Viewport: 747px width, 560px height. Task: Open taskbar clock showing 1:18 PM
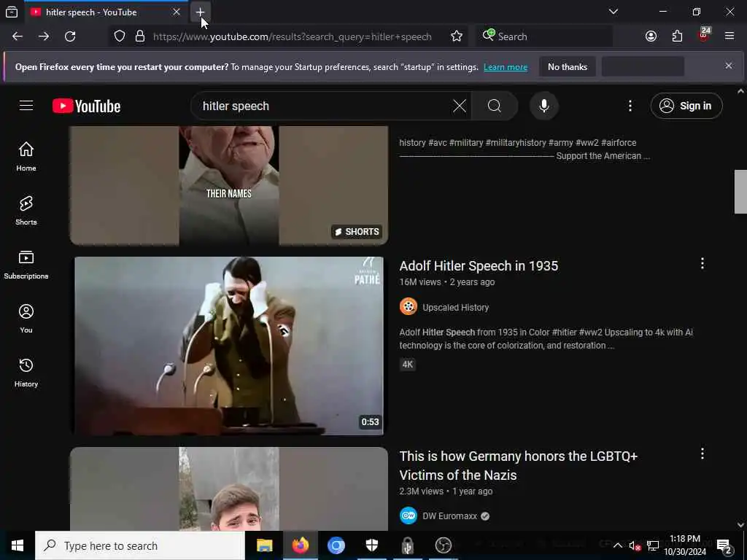(x=685, y=545)
